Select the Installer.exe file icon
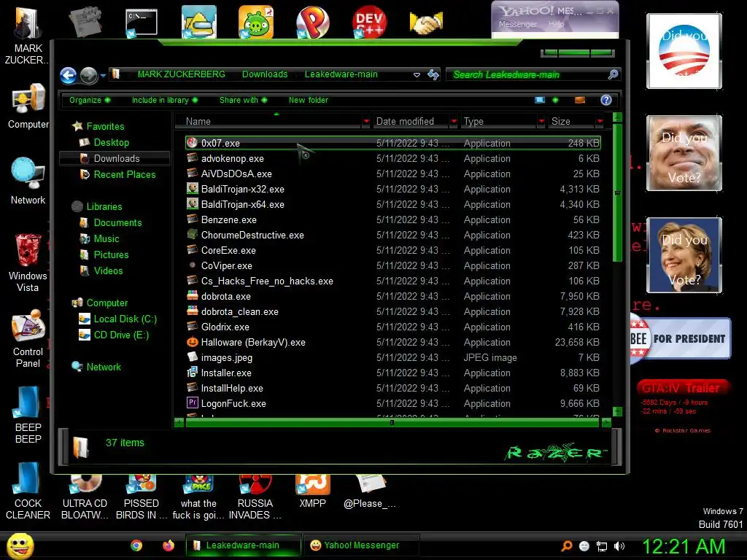The image size is (747, 560). [x=192, y=373]
